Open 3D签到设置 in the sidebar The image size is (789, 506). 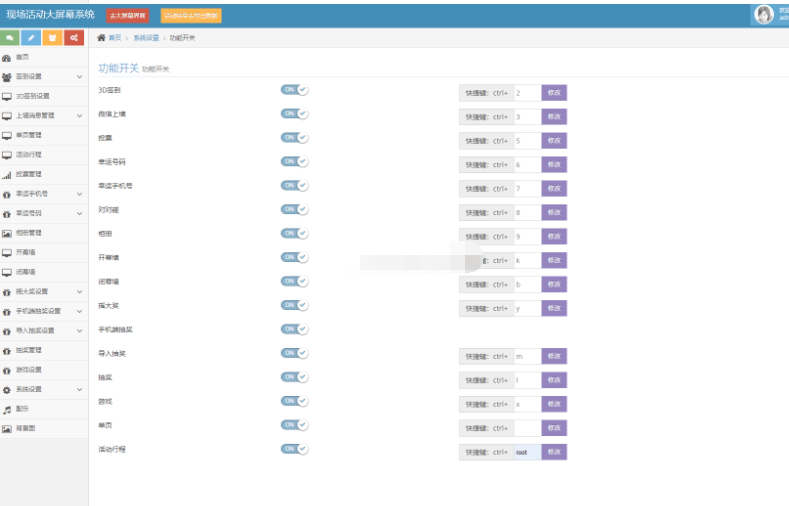tap(32, 97)
